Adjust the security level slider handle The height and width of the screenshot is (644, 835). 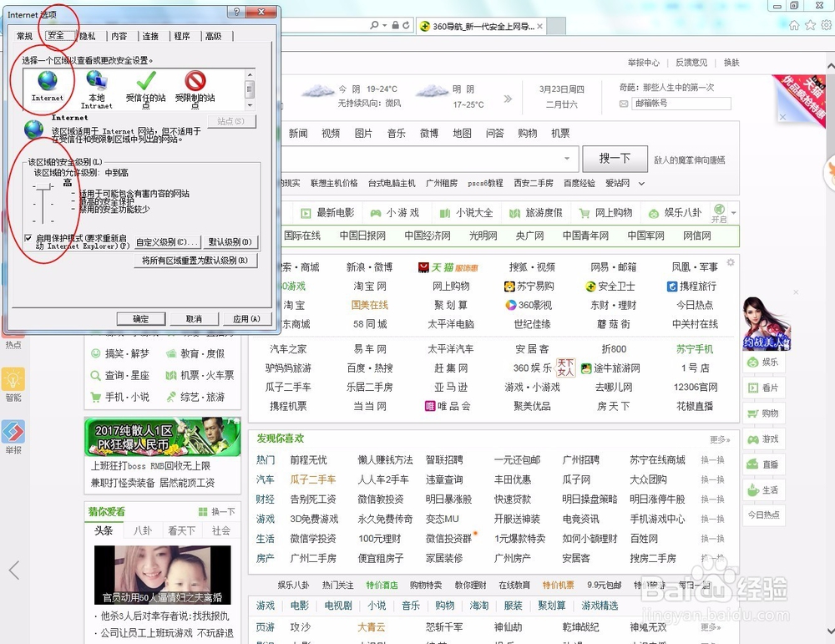pyautogui.click(x=43, y=186)
